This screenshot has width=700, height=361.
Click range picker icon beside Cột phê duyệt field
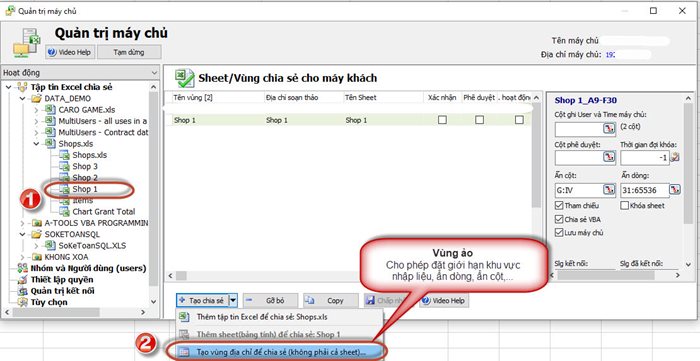609,157
